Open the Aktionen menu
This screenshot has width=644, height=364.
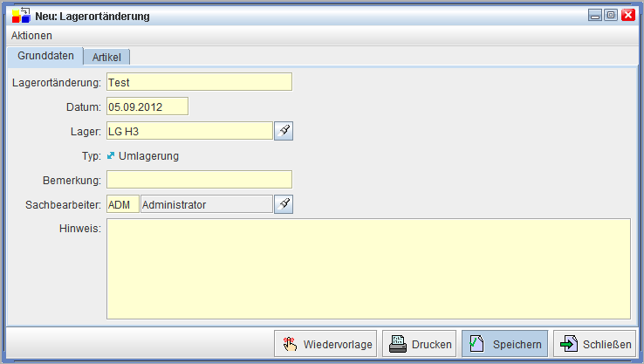point(31,36)
